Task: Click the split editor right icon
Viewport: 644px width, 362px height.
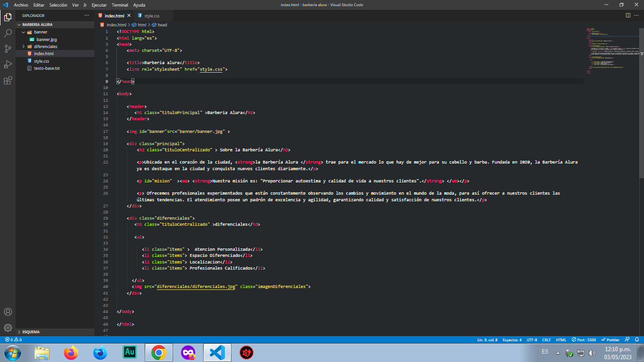Action: (628, 16)
